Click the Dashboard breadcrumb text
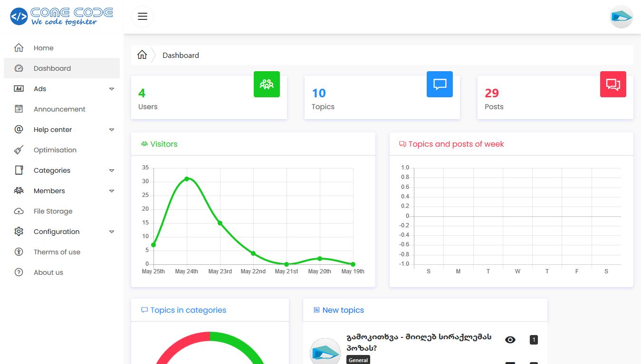Screen dimensions: 641x364 (x=181, y=55)
